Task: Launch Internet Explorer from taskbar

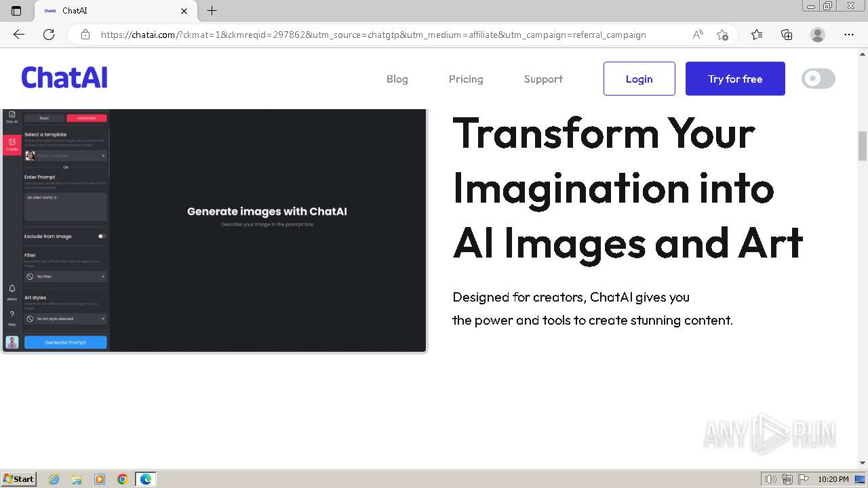Action: point(54,479)
